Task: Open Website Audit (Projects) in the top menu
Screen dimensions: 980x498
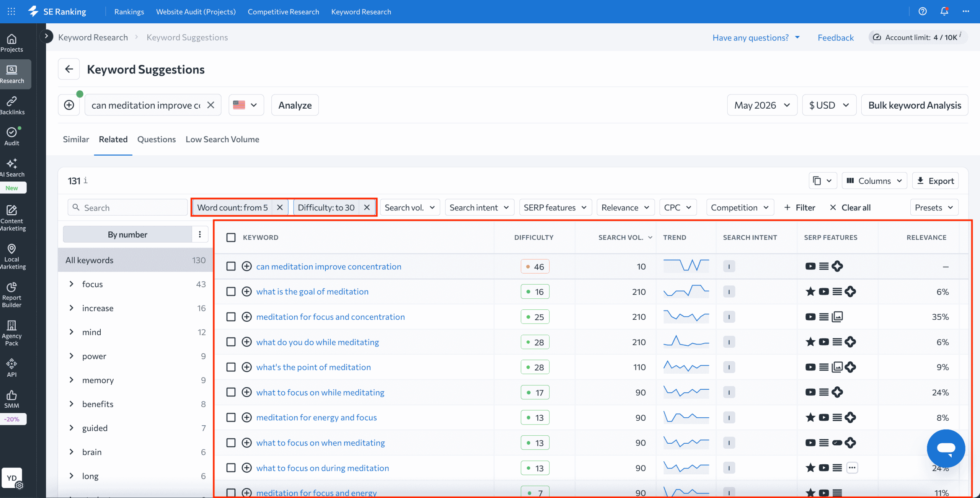Action: pos(196,11)
